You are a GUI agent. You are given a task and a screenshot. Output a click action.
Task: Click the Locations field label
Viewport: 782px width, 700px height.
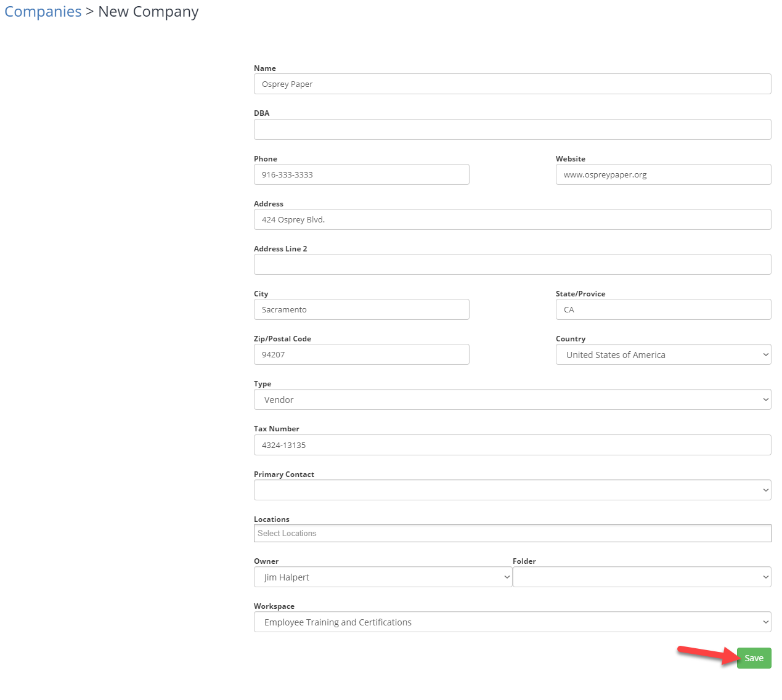[x=272, y=519]
